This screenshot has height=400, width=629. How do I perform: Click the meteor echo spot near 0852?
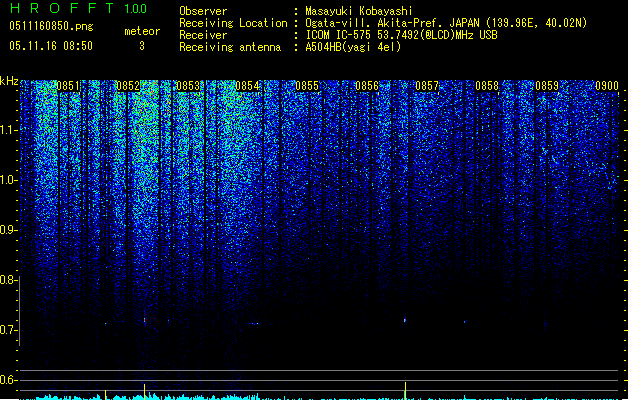pyautogui.click(x=144, y=321)
